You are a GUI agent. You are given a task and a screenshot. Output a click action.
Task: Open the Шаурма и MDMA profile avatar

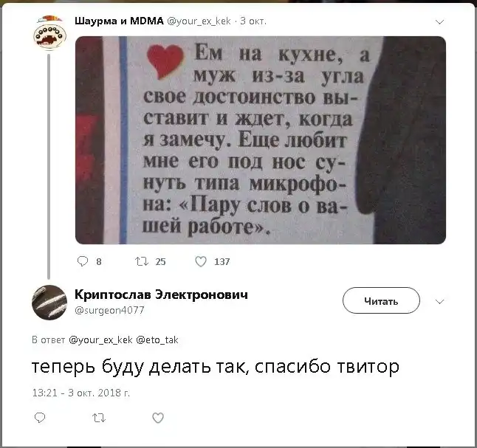49,32
